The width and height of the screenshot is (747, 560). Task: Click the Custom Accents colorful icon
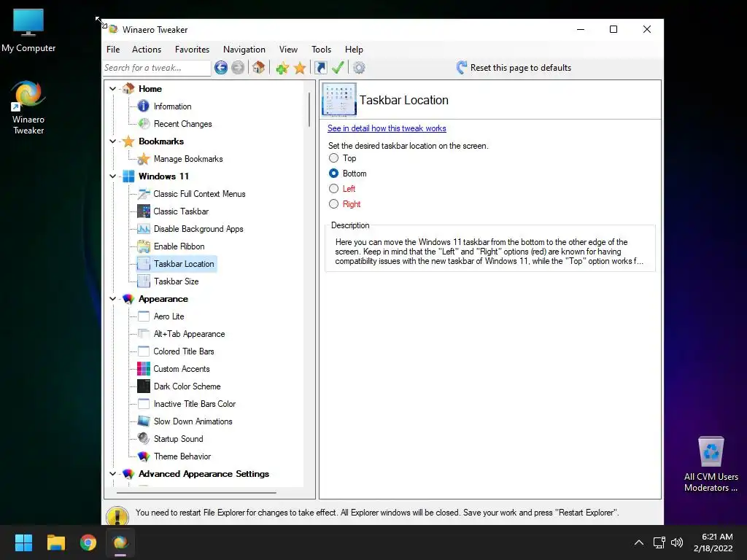[144, 369]
